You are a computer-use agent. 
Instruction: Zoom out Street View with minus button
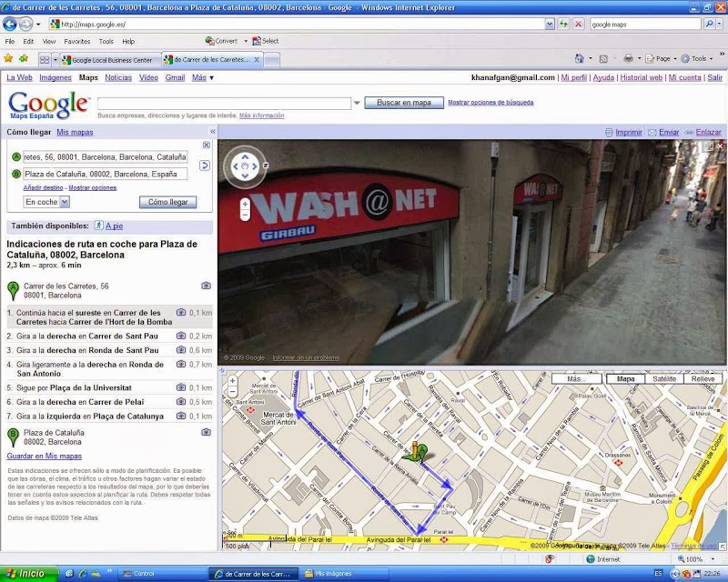(245, 215)
